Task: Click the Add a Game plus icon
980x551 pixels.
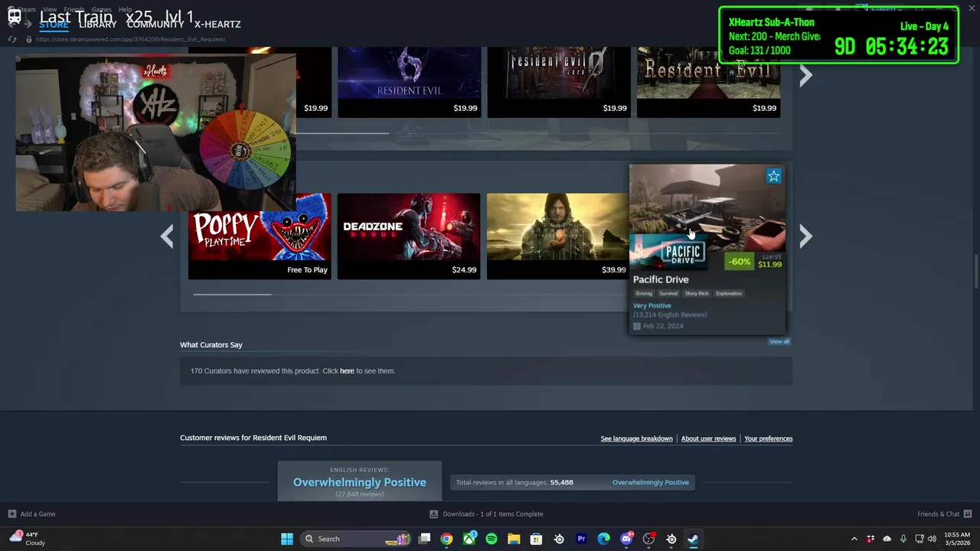Action: point(11,514)
